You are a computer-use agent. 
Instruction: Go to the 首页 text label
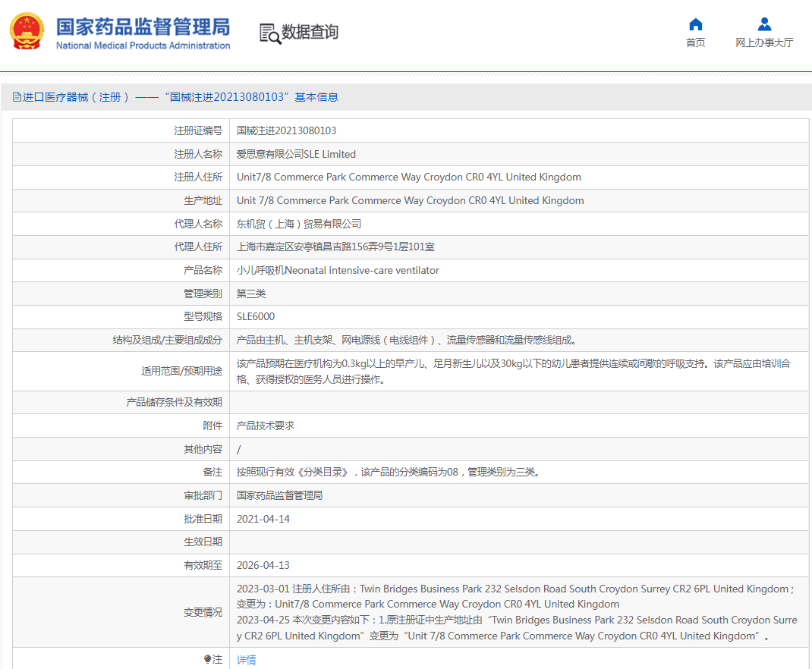(695, 42)
